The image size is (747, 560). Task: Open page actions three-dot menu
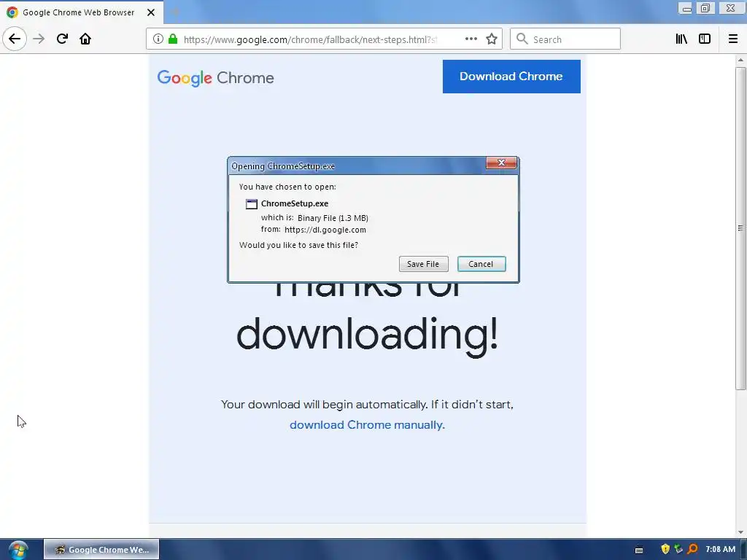click(471, 39)
